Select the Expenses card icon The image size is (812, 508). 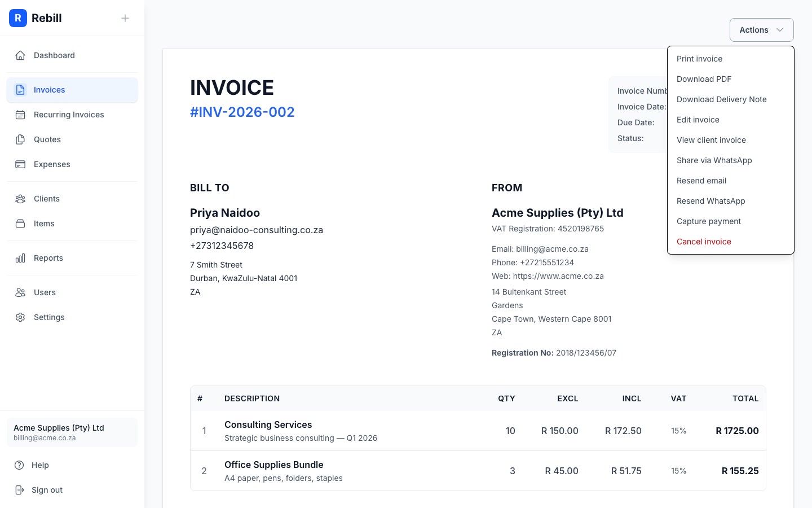[x=20, y=164]
